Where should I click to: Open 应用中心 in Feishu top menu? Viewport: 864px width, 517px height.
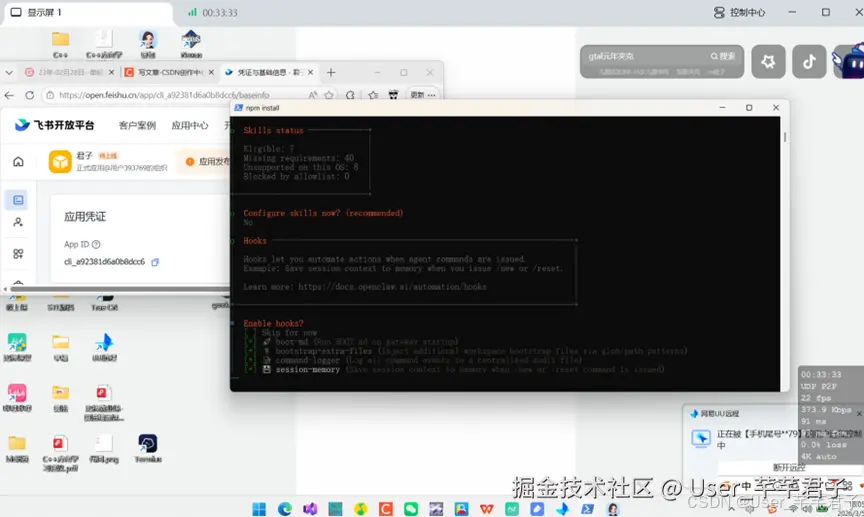[x=190, y=126]
